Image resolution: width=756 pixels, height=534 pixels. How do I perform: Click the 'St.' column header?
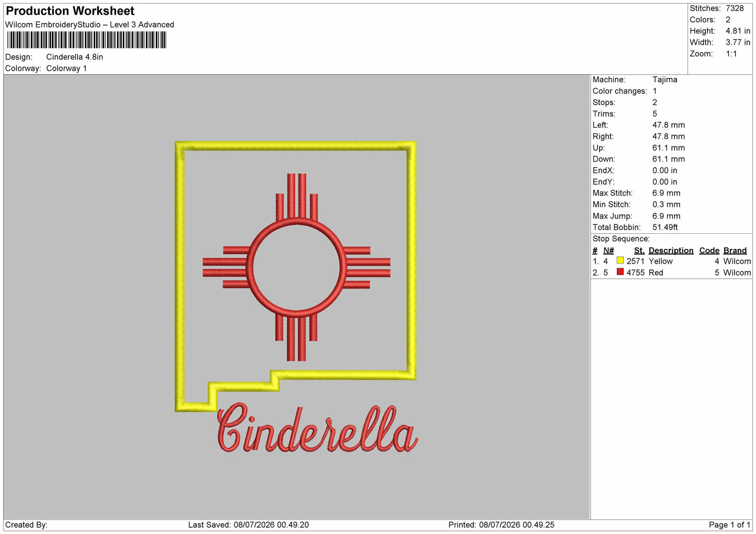[x=639, y=251]
